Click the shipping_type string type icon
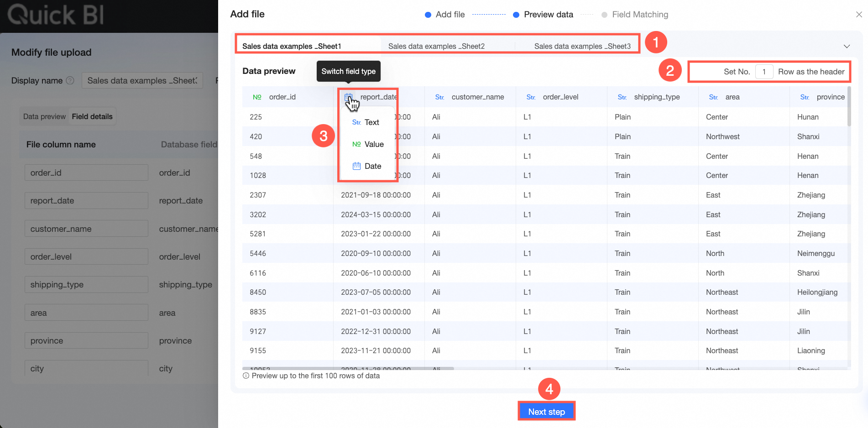Image resolution: width=868 pixels, height=428 pixels. pyautogui.click(x=622, y=97)
